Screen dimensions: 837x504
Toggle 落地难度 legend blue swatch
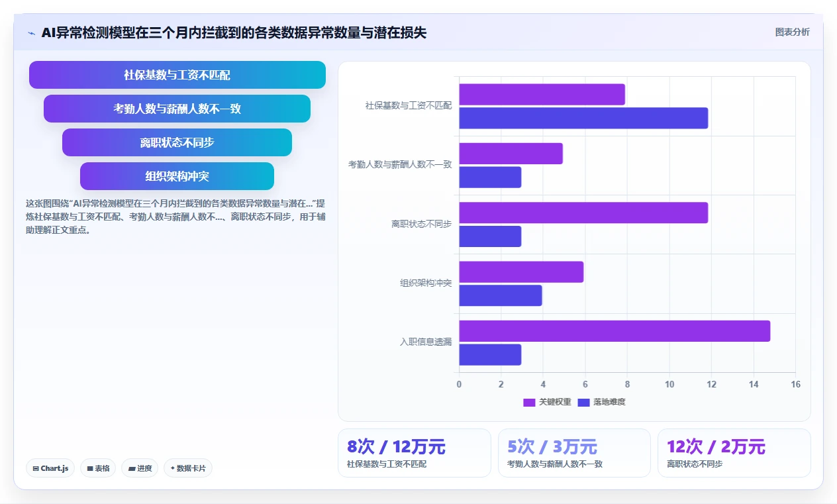(583, 402)
